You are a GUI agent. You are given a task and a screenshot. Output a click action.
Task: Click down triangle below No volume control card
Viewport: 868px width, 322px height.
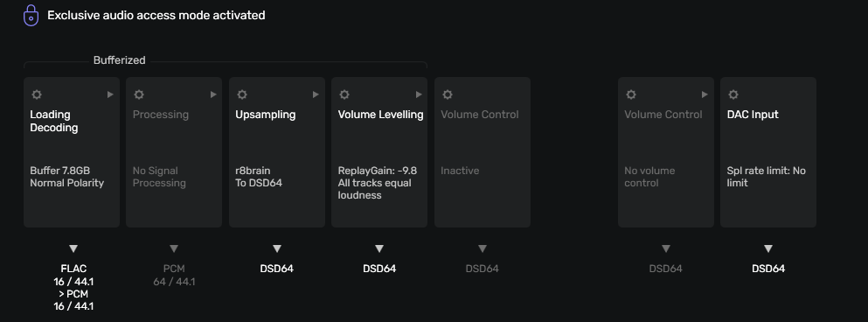pyautogui.click(x=666, y=248)
